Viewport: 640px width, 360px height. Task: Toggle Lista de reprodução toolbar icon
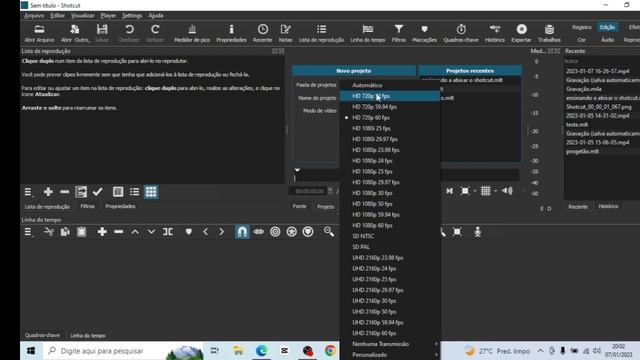321,33
